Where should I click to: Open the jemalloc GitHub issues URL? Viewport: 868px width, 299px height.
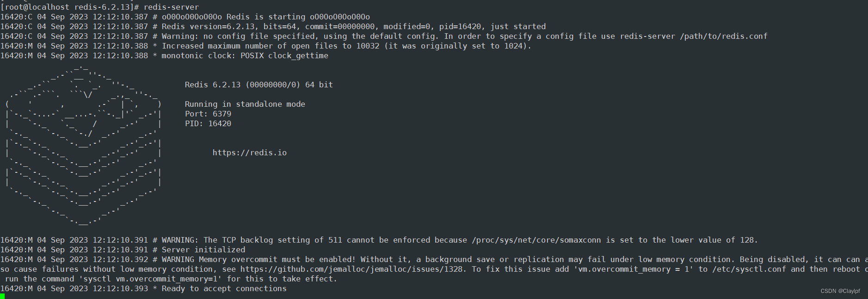pyautogui.click(x=351, y=269)
